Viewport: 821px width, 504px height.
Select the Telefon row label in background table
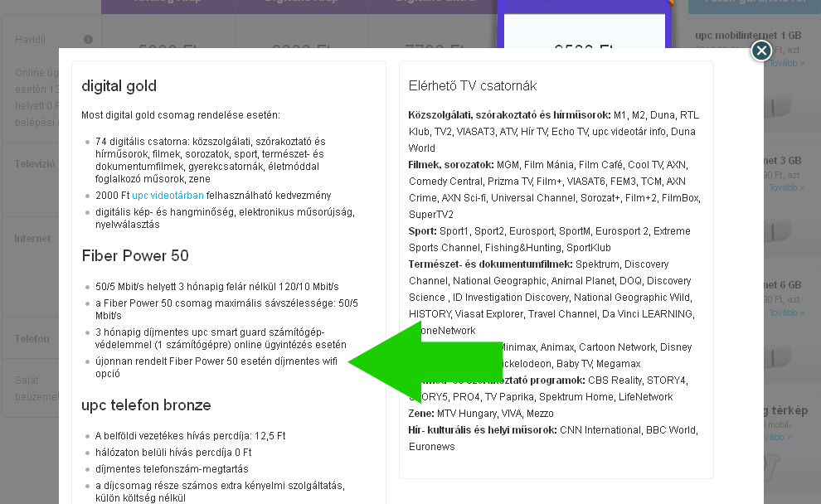[32, 339]
